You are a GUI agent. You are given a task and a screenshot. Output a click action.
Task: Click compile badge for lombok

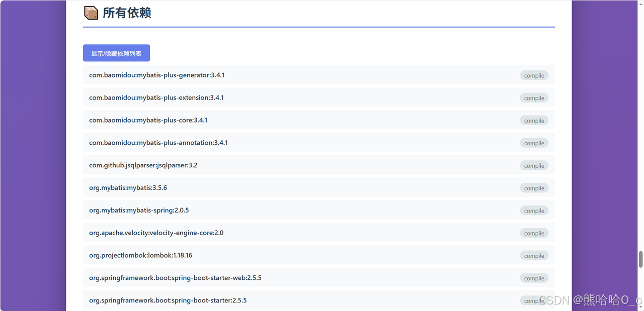pyautogui.click(x=534, y=256)
